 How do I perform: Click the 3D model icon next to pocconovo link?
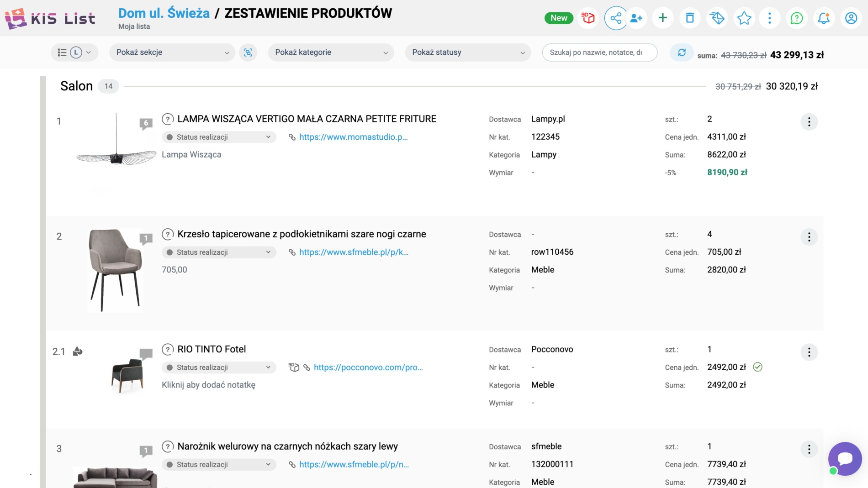(294, 367)
